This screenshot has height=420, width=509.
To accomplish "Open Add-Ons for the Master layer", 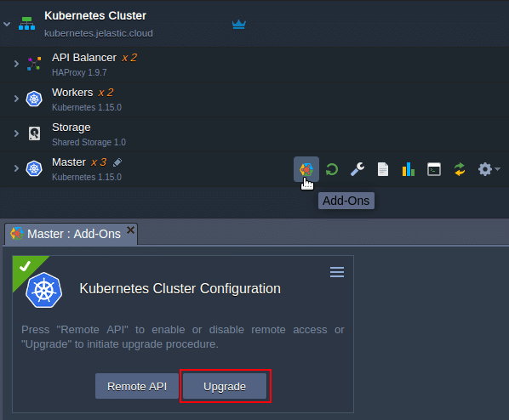I will [x=306, y=169].
